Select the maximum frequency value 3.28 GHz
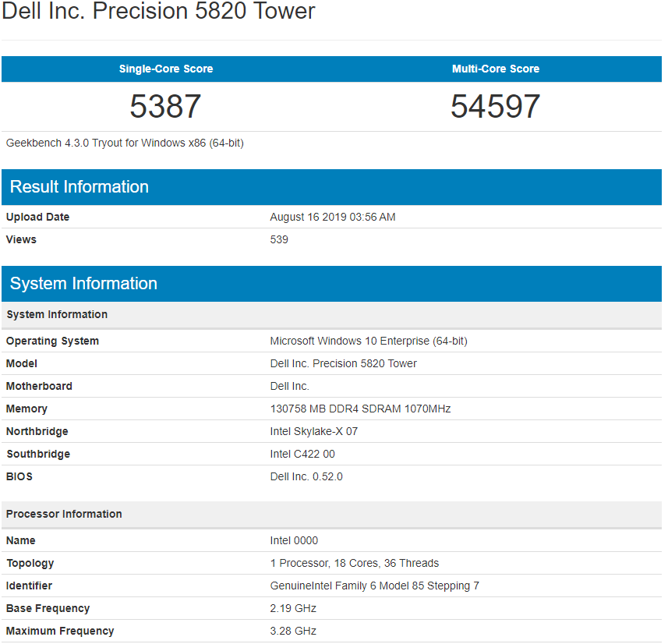This screenshot has width=668, height=644. (293, 631)
